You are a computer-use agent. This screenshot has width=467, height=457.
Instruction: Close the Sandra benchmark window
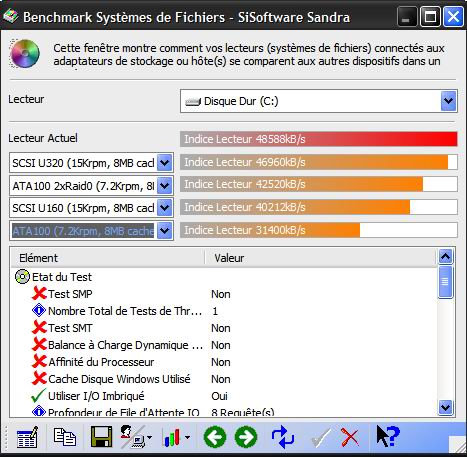point(453,16)
